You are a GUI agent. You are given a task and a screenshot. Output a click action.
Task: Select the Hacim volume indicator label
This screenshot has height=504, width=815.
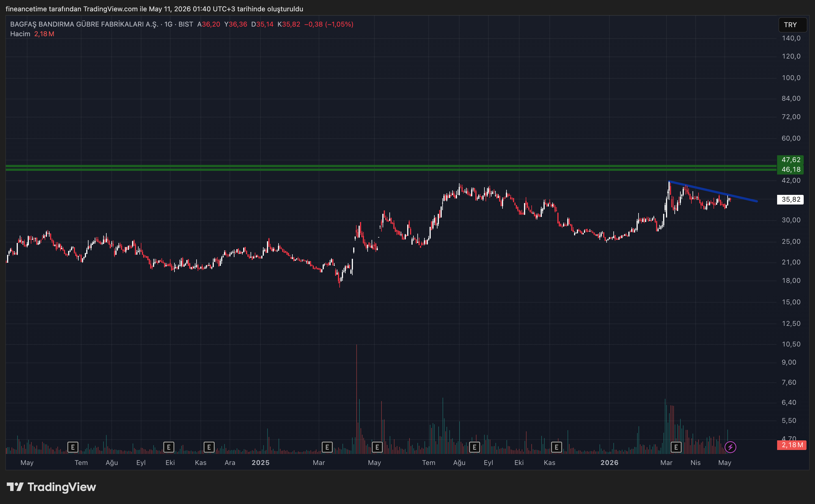(x=20, y=34)
